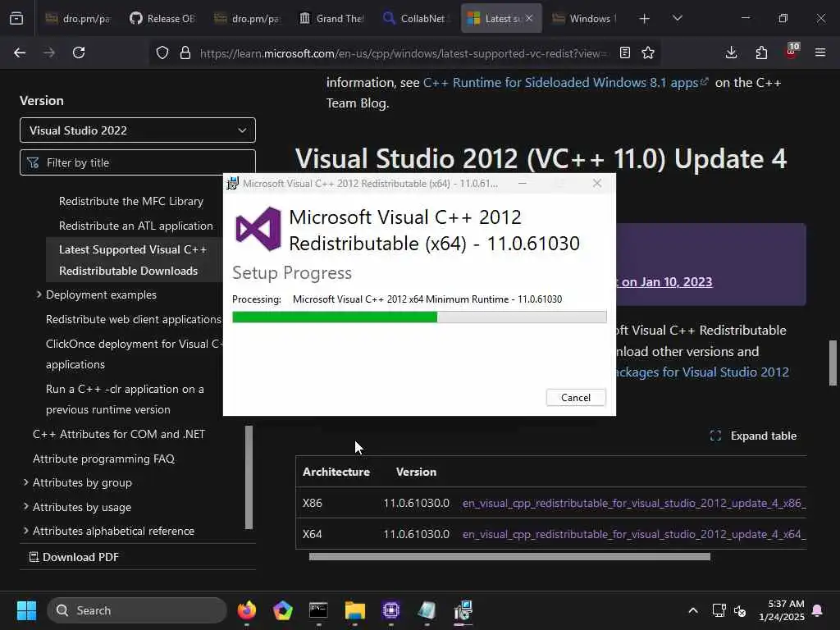Image resolution: width=840 pixels, height=630 pixels.
Task: Select Latest Supported Visual C++ Redistributable Downloads
Action: 134,260
